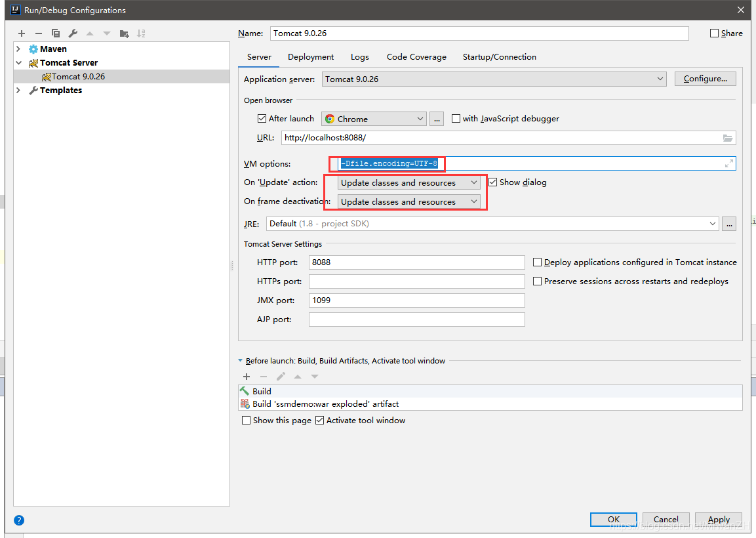
Task: Edit before launch task pencil icon
Action: [281, 377]
